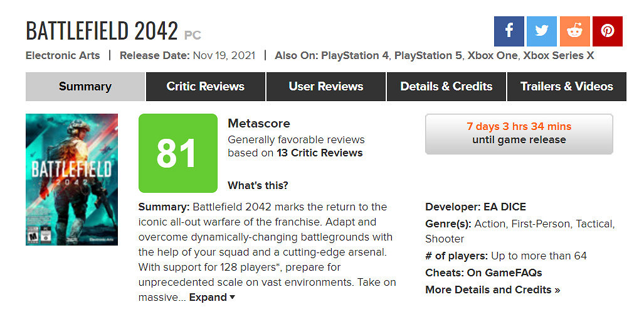The height and width of the screenshot is (314, 644).
Task: Open Electronic Arts publisher link
Action: (x=63, y=55)
